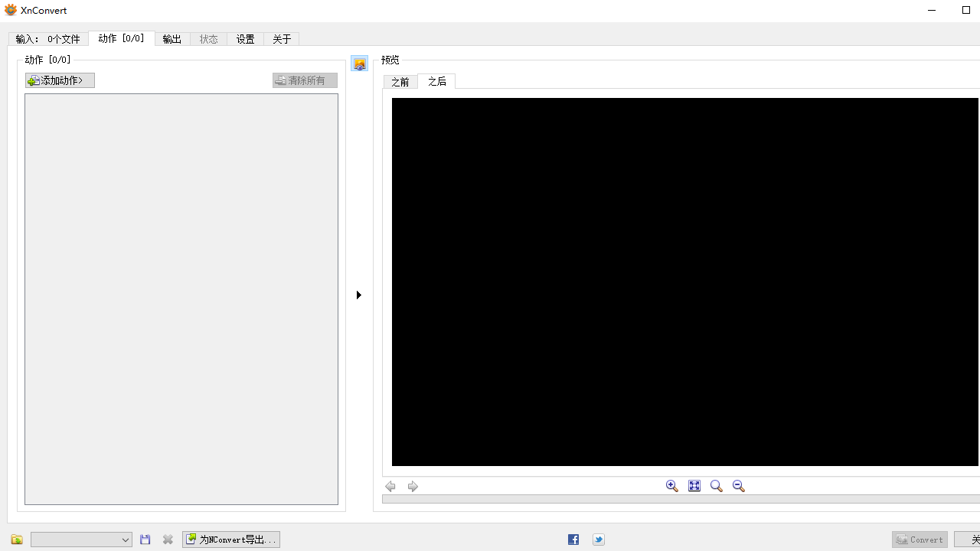Browse files with the open folder icon
This screenshot has width=980, height=551.
click(x=16, y=540)
